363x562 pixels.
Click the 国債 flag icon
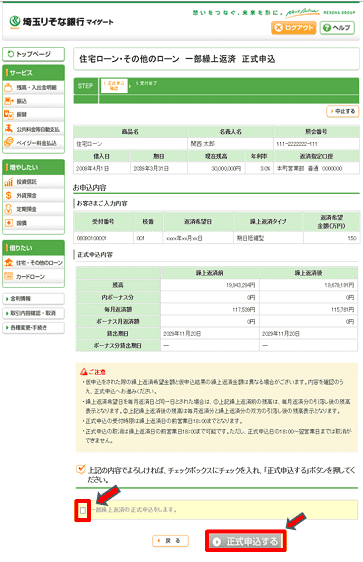click(9, 223)
